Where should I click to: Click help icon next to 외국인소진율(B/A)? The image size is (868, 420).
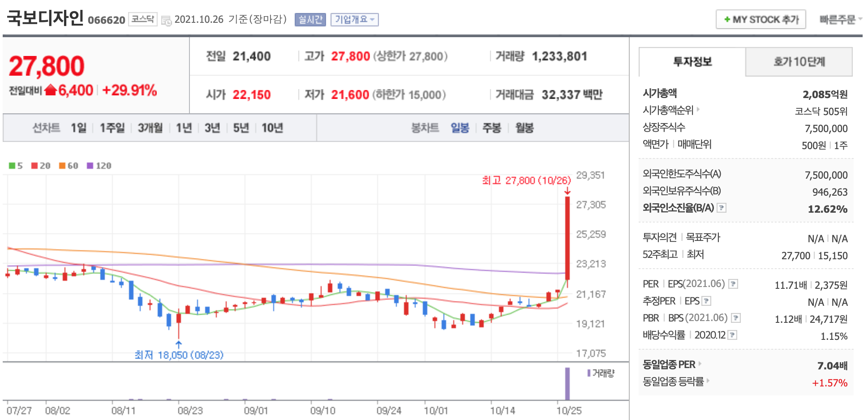click(x=722, y=208)
